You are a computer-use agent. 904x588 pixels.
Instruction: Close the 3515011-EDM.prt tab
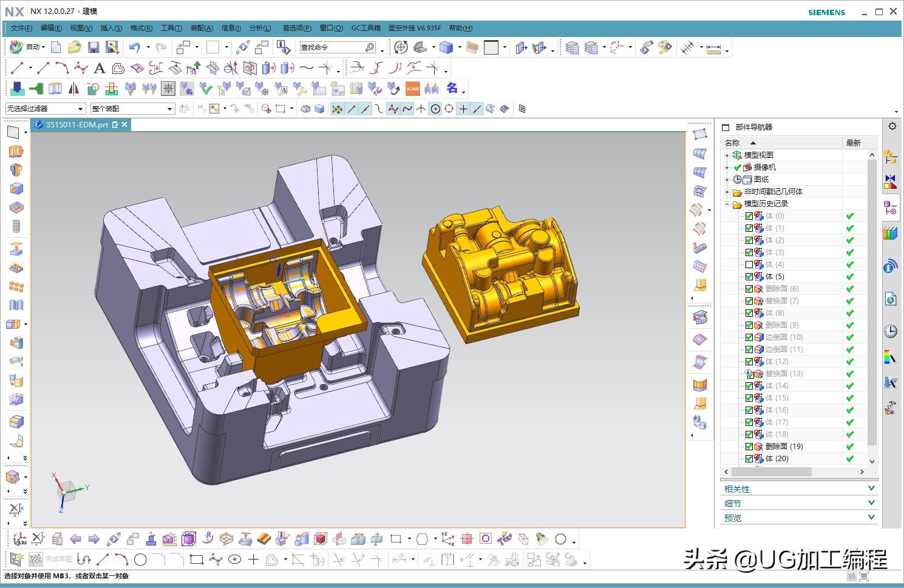pyautogui.click(x=124, y=124)
